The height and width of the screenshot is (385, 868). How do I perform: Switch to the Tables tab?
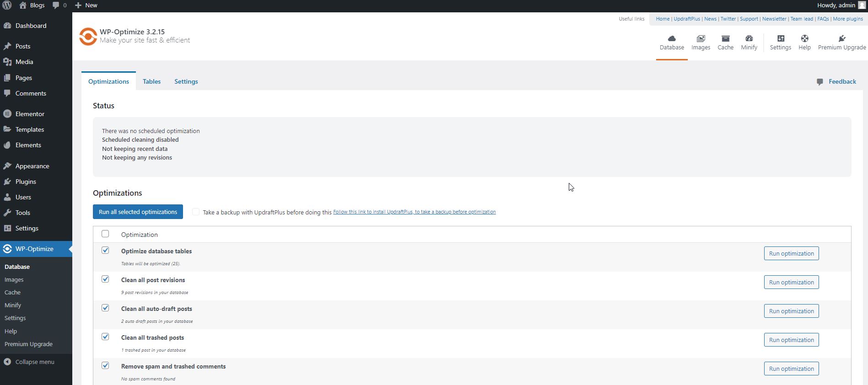coord(151,81)
